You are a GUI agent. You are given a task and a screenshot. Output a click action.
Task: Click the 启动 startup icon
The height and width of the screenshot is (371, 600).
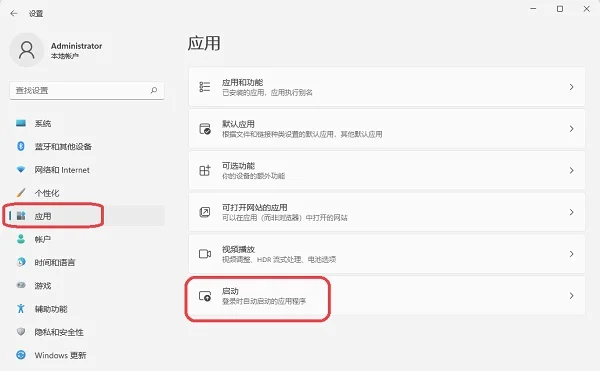(x=205, y=296)
